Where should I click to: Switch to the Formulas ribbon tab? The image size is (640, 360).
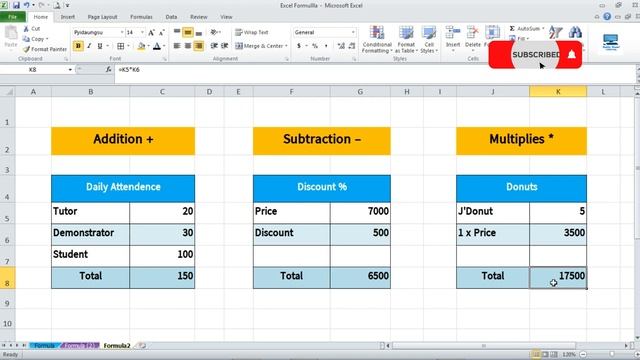coord(141,17)
